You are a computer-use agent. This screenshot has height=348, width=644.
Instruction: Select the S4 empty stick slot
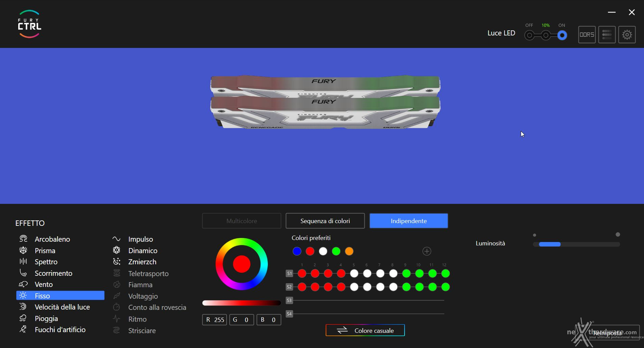point(289,314)
